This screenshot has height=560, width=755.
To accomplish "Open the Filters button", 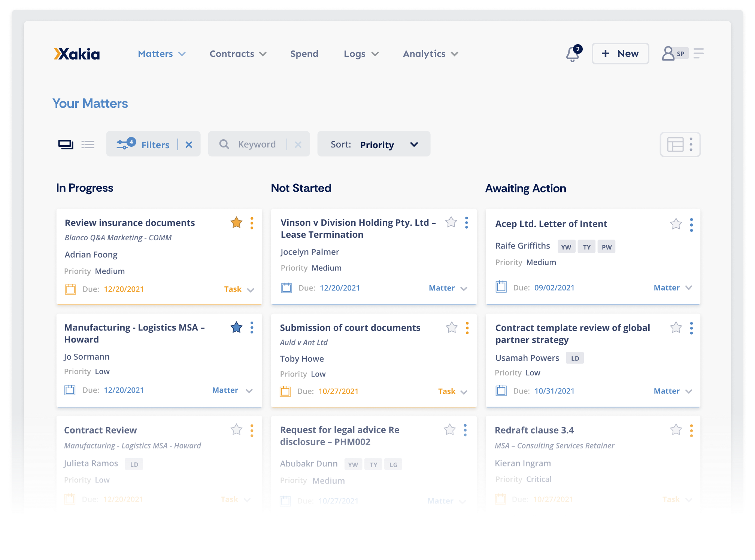I will click(x=153, y=144).
